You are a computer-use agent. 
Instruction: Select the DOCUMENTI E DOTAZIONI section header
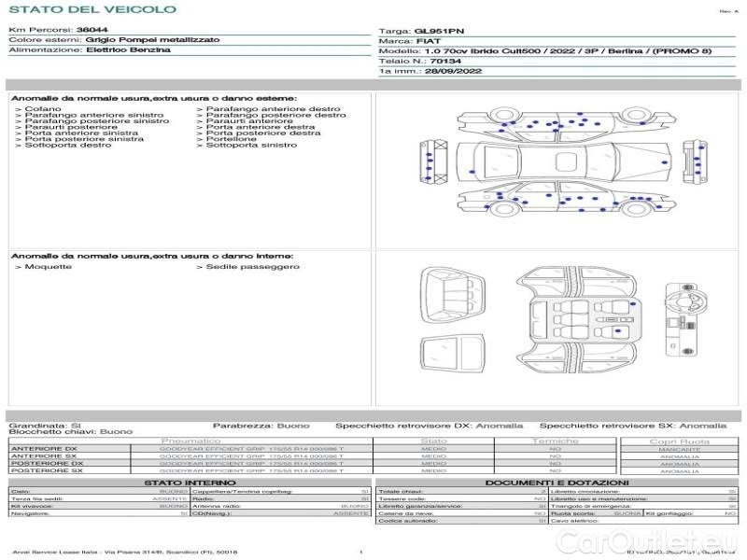click(557, 483)
